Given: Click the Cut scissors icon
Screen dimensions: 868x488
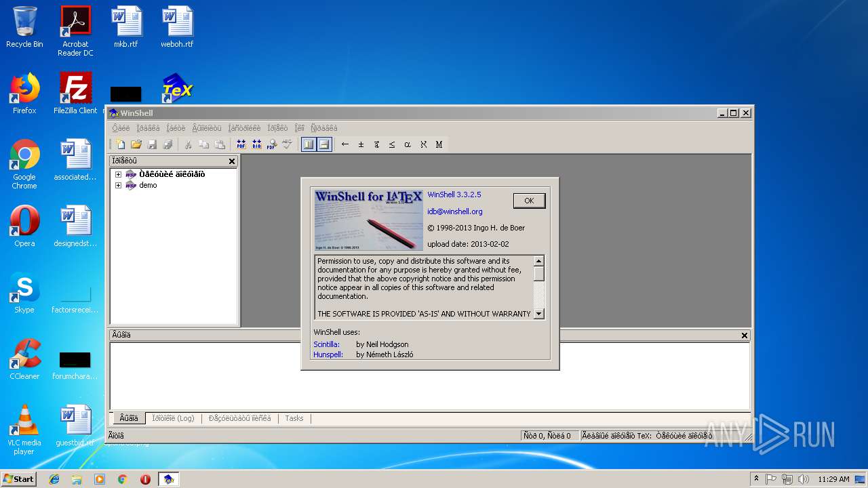Looking at the screenshot, I should (x=189, y=144).
